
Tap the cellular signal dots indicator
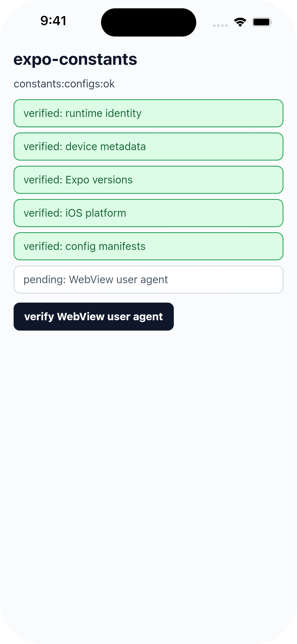[x=220, y=25]
